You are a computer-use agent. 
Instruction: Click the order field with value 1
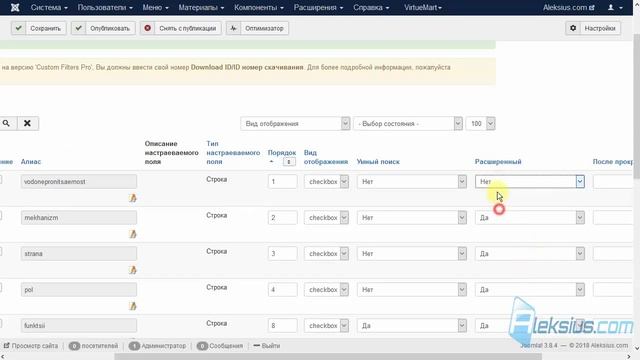point(282,182)
